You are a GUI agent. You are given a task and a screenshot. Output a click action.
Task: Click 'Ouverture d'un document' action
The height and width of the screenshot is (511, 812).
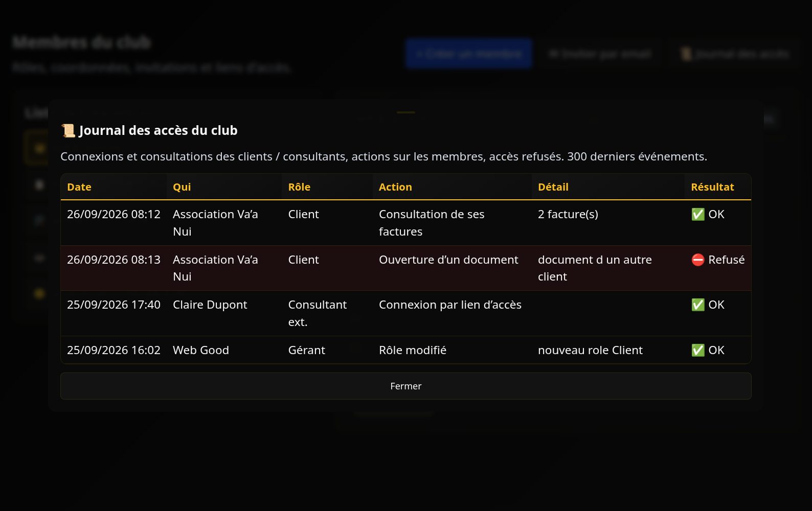click(448, 260)
